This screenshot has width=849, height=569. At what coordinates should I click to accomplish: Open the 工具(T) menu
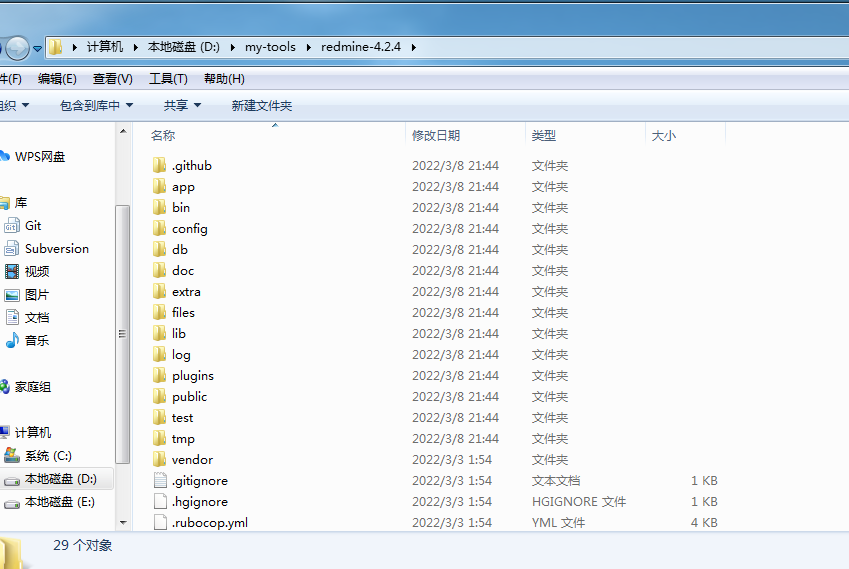[x=168, y=79]
